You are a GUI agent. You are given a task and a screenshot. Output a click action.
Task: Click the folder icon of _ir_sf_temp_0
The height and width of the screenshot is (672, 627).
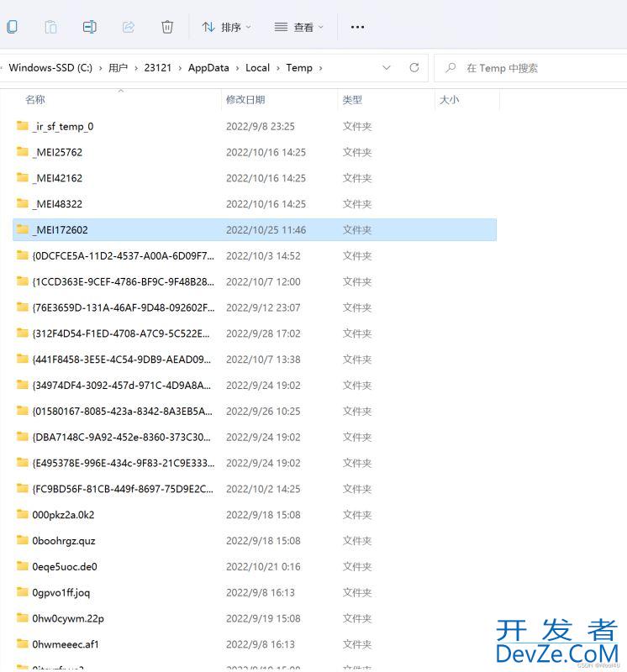click(x=23, y=125)
